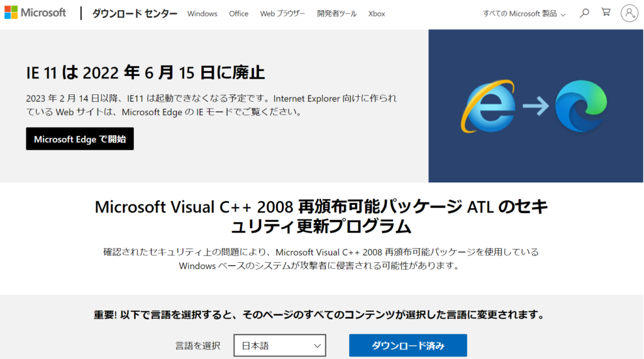The height and width of the screenshot is (359, 644).
Task: Open the Windows menu item
Action: coord(202,14)
